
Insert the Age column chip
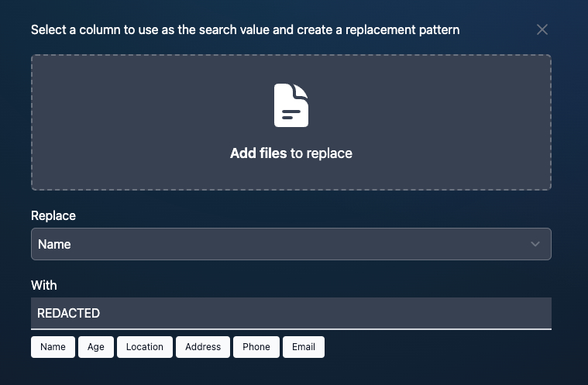click(x=96, y=347)
